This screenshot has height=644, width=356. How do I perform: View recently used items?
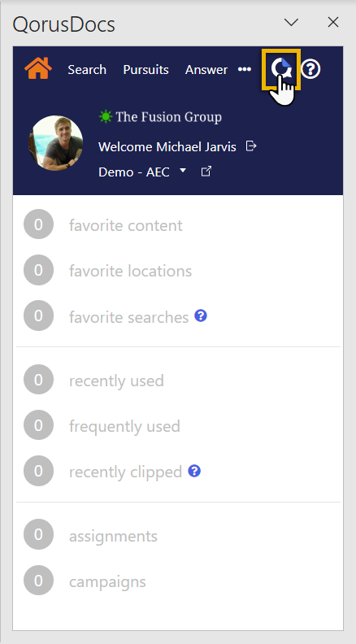pyautogui.click(x=116, y=381)
